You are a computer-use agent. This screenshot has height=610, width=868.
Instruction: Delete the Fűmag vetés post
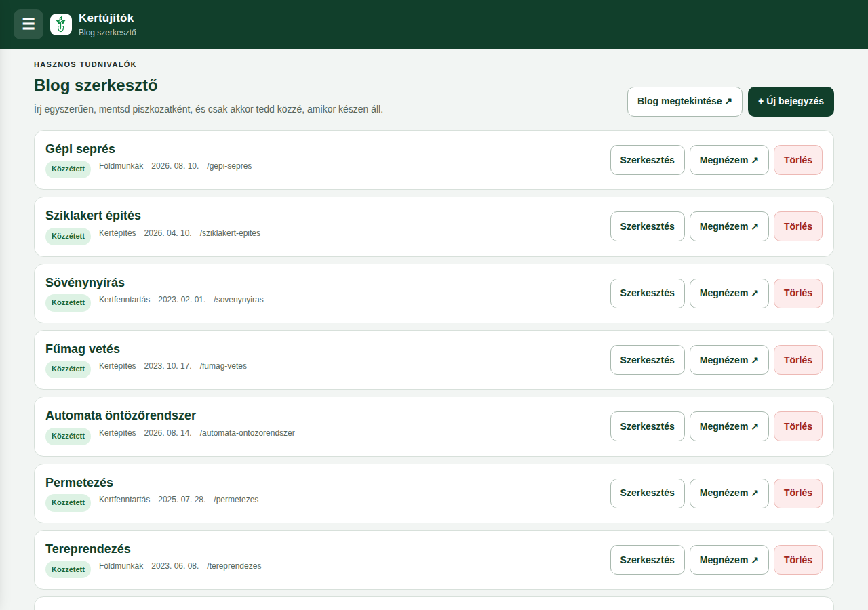[x=798, y=360]
